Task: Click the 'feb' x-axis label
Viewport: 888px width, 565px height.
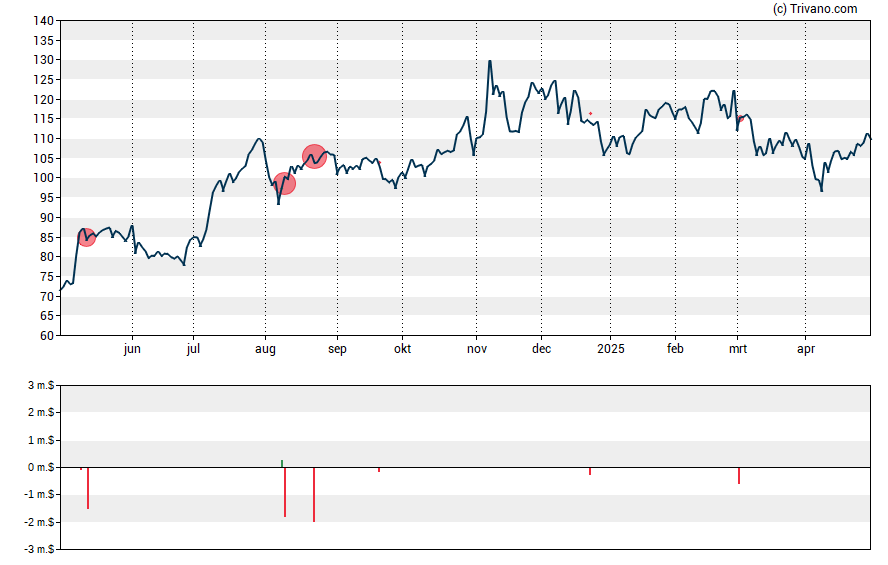Action: [x=675, y=349]
